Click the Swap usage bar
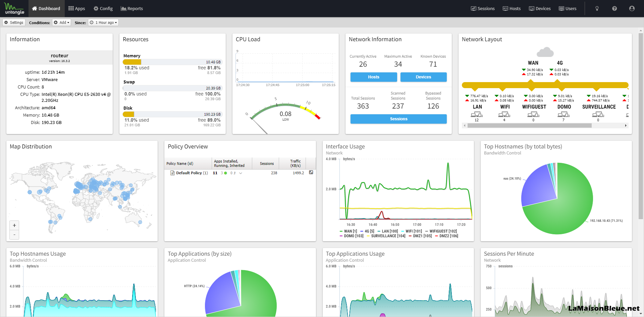The width and height of the screenshot is (644, 317). (x=172, y=88)
